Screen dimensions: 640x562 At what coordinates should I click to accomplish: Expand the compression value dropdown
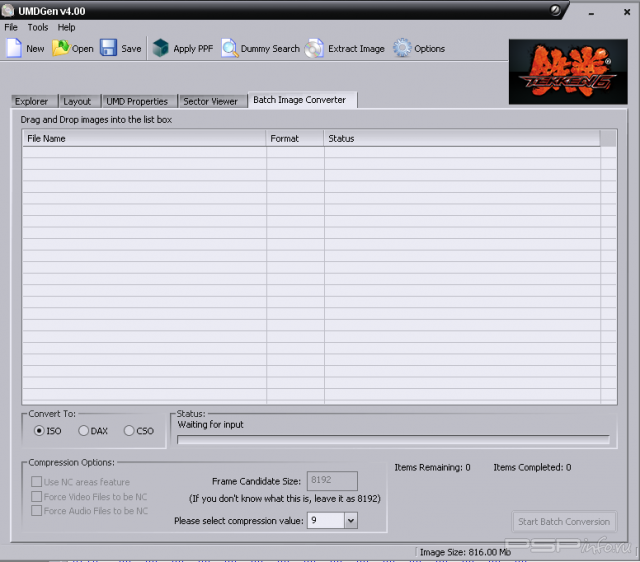pyautogui.click(x=350, y=520)
